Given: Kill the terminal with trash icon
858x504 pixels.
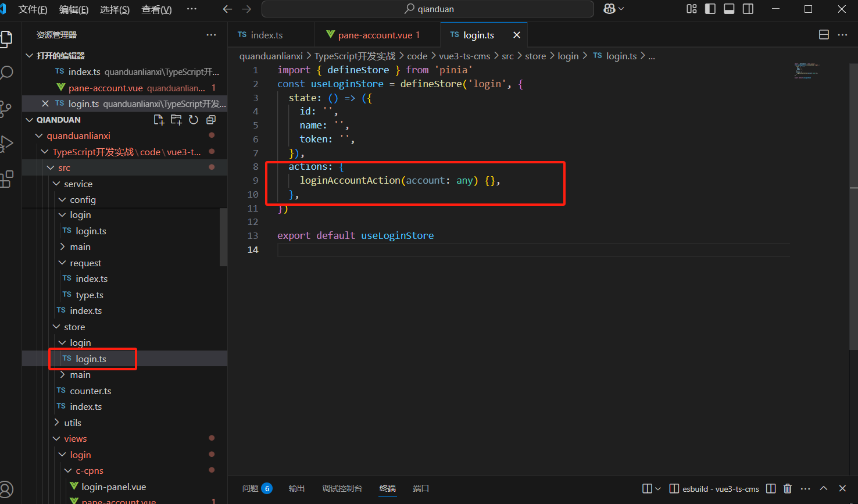Looking at the screenshot, I should (x=788, y=488).
